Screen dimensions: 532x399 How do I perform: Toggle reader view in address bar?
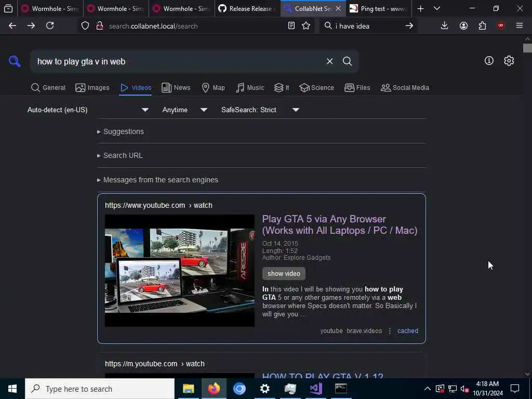click(291, 26)
